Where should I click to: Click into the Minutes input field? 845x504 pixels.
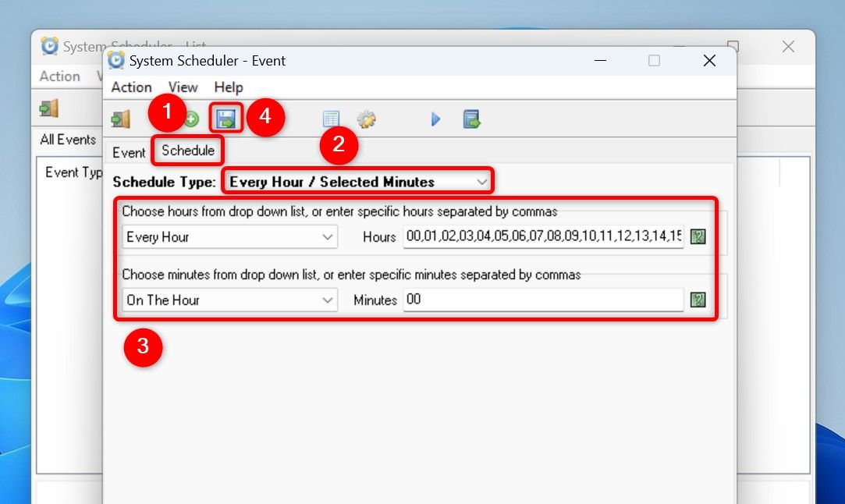(x=543, y=299)
